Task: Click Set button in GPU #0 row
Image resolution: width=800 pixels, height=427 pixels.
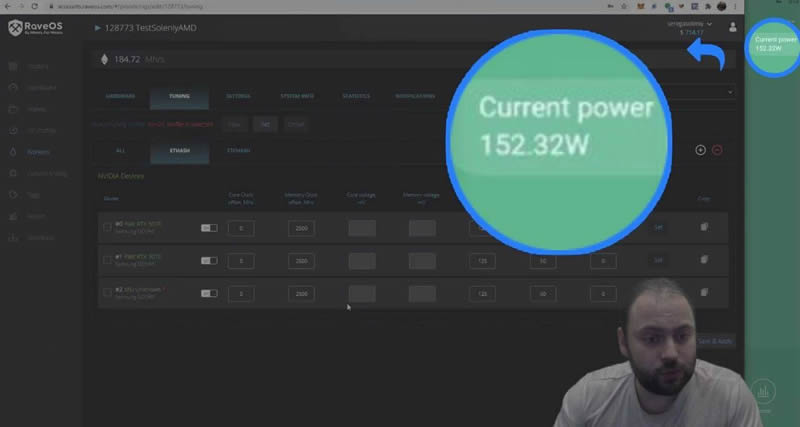Action: click(658, 228)
